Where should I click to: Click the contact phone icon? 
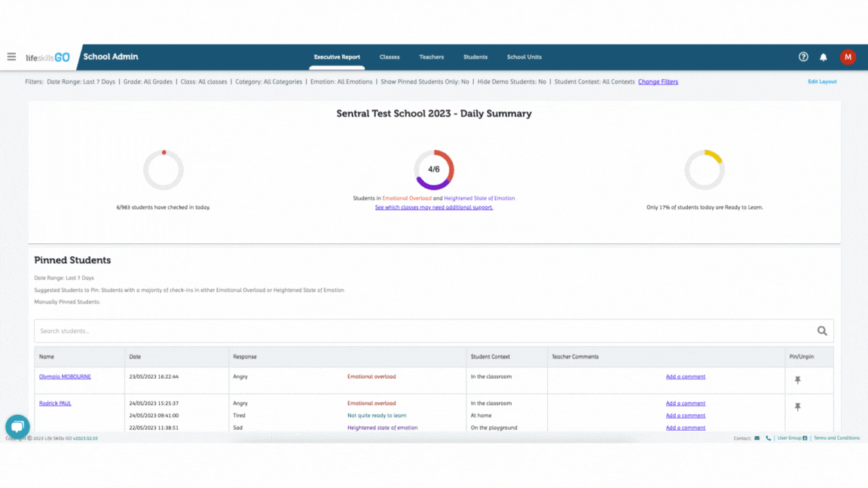pyautogui.click(x=768, y=438)
